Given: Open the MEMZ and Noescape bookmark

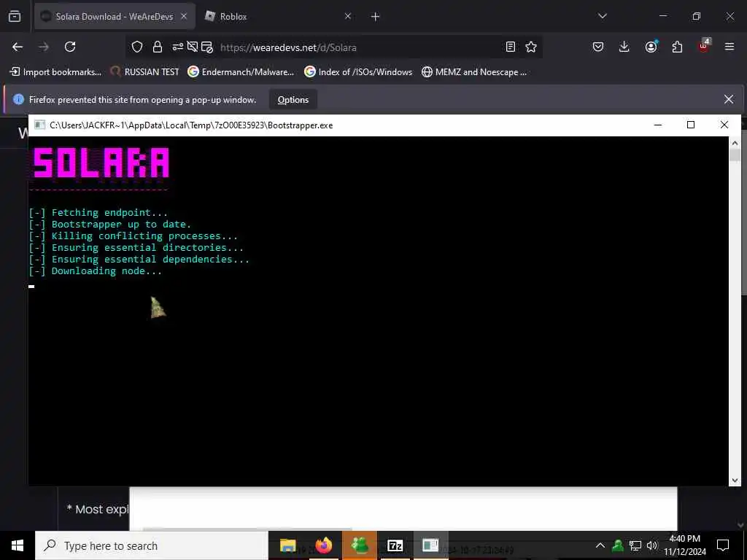Looking at the screenshot, I should click(474, 72).
